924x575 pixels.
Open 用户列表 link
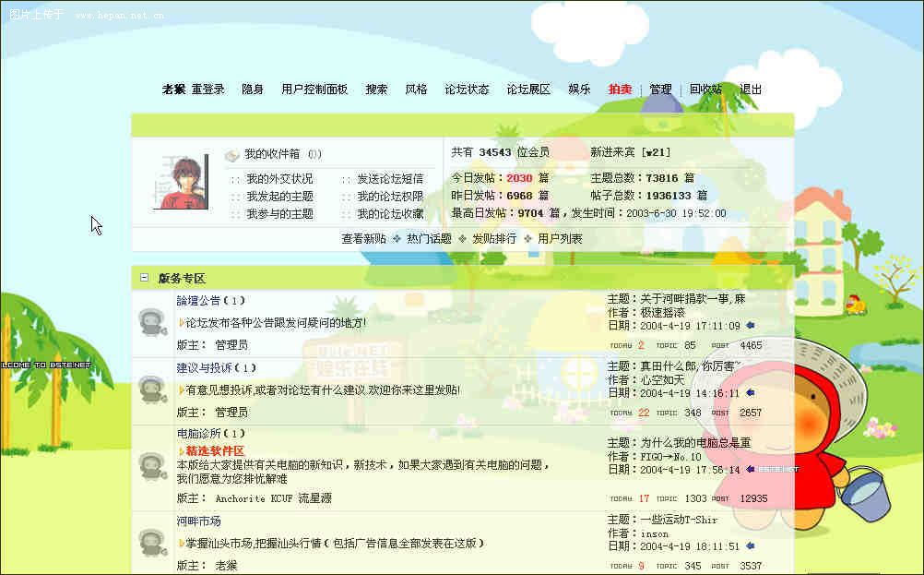coord(560,238)
